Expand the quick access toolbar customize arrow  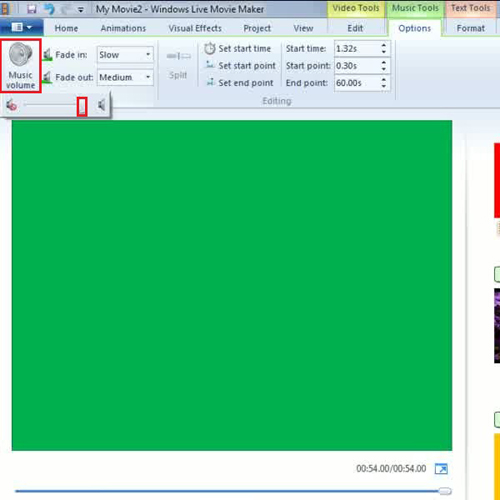pyautogui.click(x=80, y=10)
